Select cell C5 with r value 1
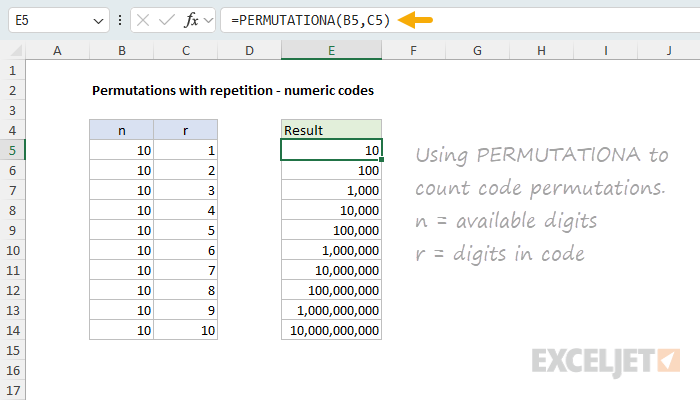The width and height of the screenshot is (700, 400). pyautogui.click(x=186, y=150)
